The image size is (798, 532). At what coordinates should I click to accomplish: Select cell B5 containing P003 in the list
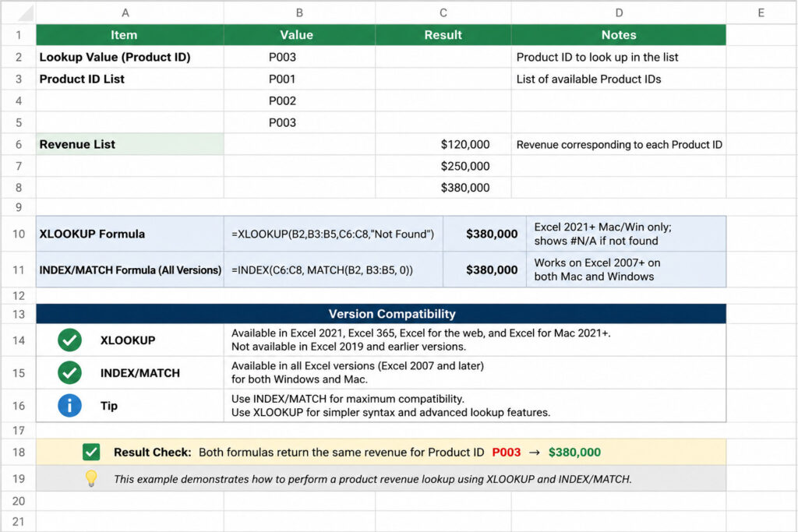(x=299, y=122)
